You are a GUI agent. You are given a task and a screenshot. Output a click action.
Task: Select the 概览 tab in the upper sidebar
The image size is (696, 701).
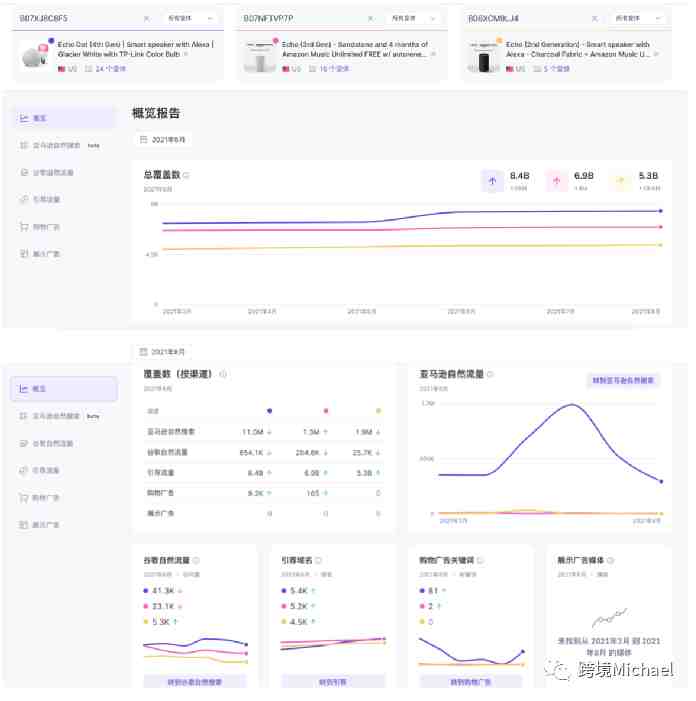coord(39,118)
